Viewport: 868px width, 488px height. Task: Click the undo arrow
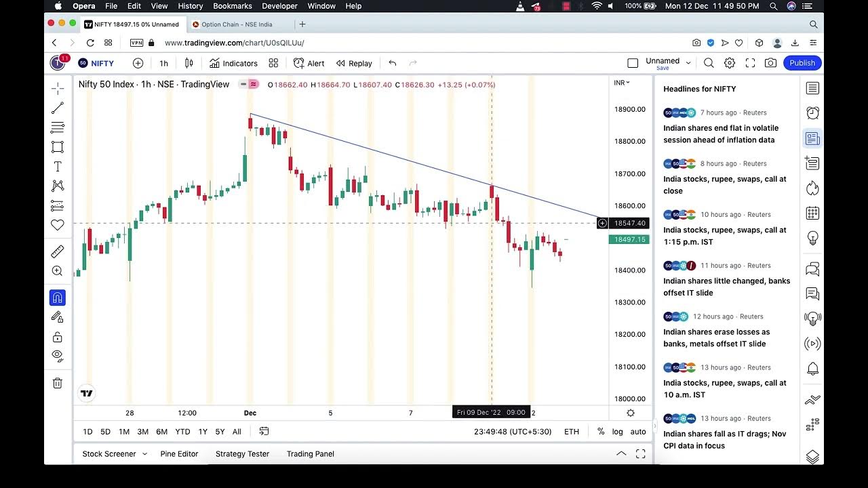coord(392,63)
